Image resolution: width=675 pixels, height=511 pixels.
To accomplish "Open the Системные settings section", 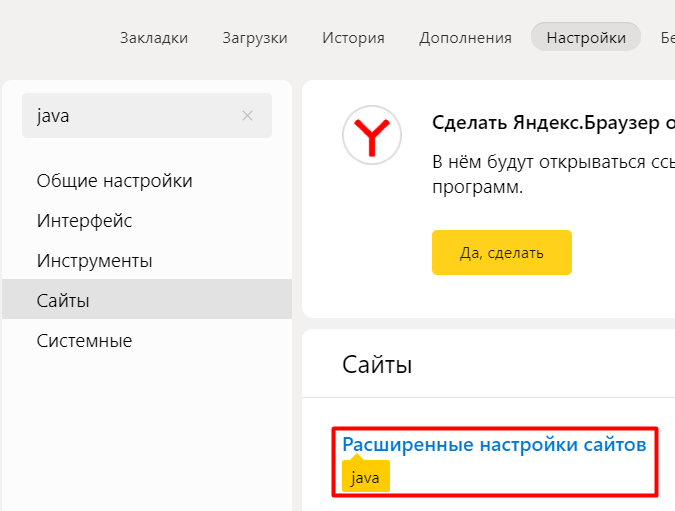I will (84, 341).
